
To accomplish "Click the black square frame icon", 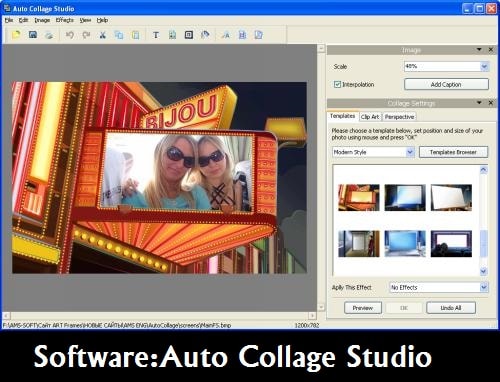I will (x=189, y=35).
